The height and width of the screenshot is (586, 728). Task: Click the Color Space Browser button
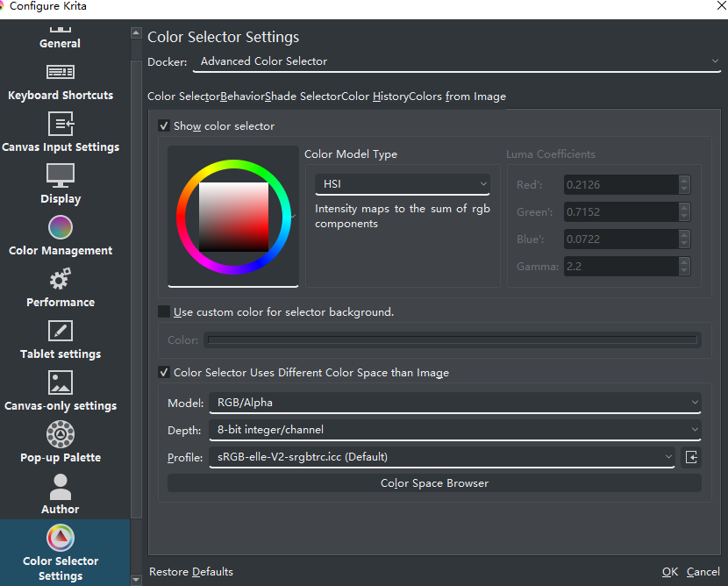coord(434,483)
